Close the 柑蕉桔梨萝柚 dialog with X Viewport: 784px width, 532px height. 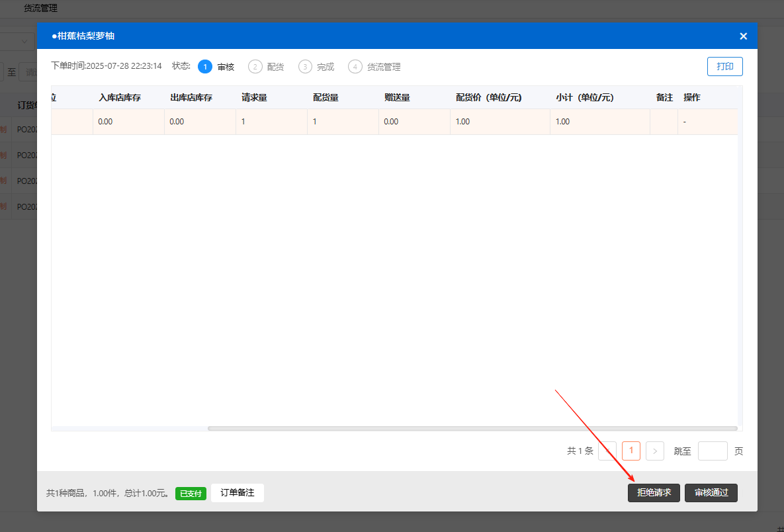pos(743,36)
